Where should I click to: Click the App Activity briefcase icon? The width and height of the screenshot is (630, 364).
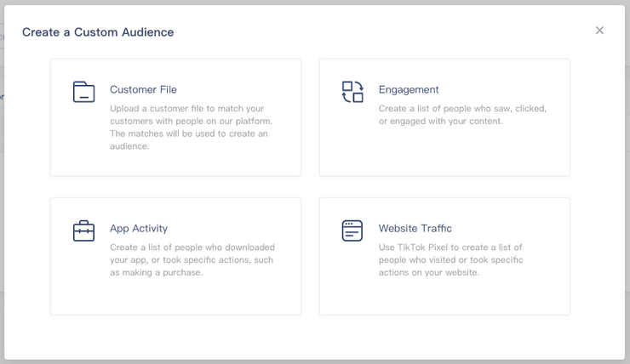tap(83, 230)
